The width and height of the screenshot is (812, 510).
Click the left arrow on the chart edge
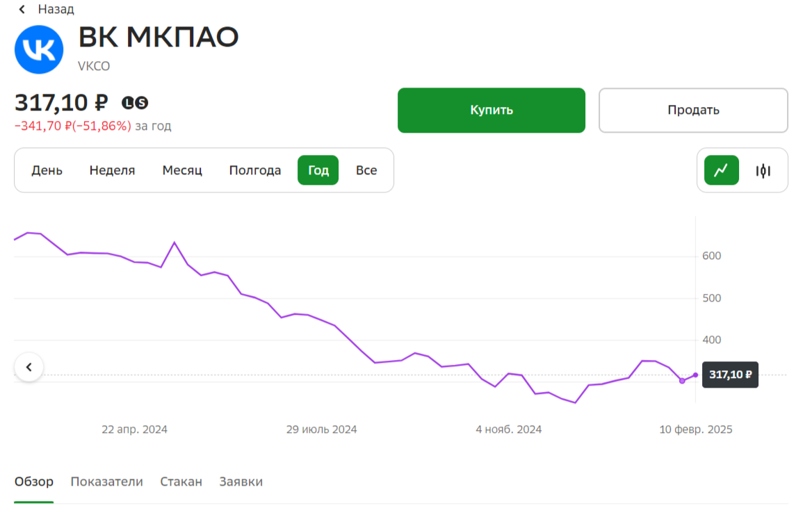tap(29, 366)
